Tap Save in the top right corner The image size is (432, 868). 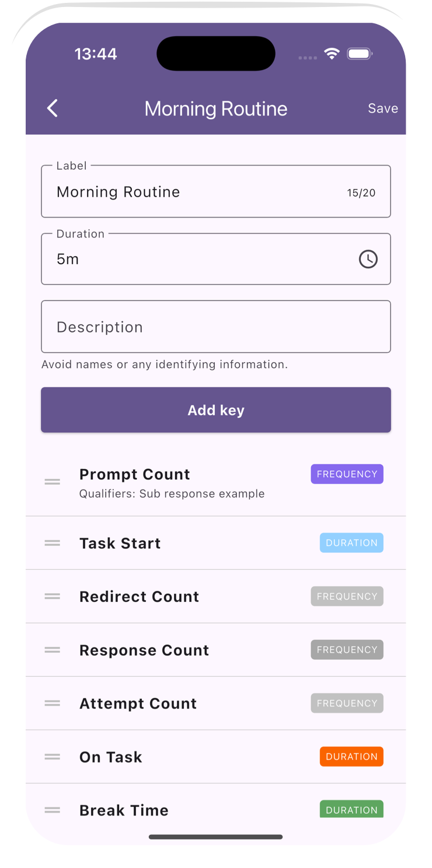[383, 108]
